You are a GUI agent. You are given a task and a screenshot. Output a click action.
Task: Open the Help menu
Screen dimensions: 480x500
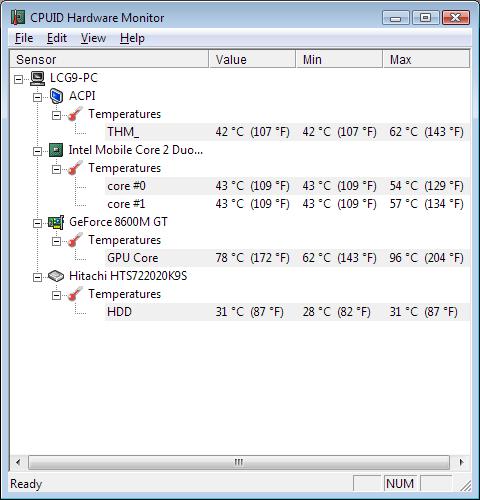tap(132, 38)
